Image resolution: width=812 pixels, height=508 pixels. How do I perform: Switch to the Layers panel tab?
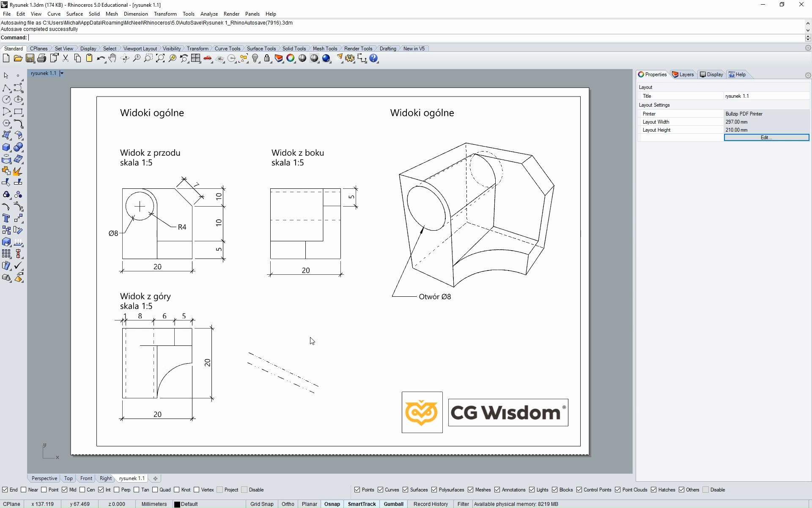[x=683, y=75]
